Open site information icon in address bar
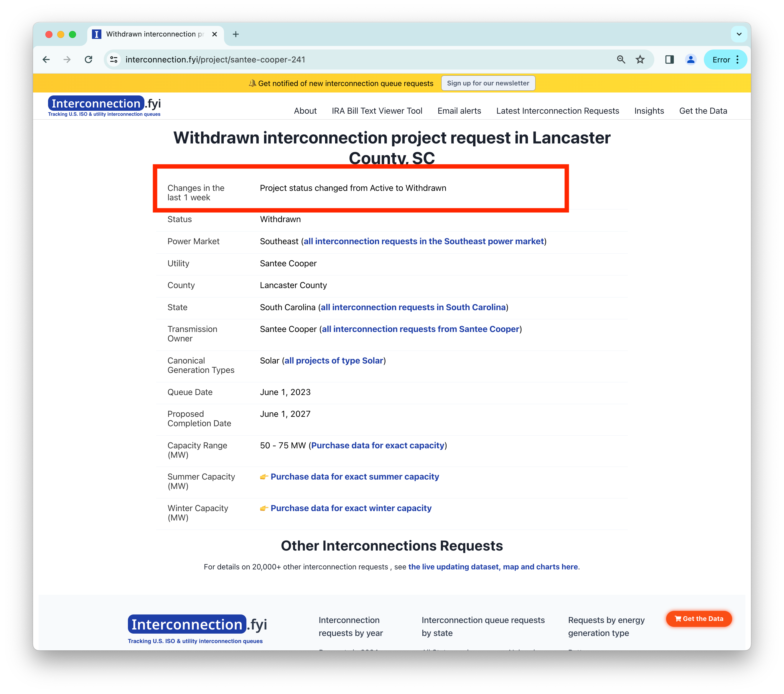Image resolution: width=784 pixels, height=694 pixels. tap(113, 60)
